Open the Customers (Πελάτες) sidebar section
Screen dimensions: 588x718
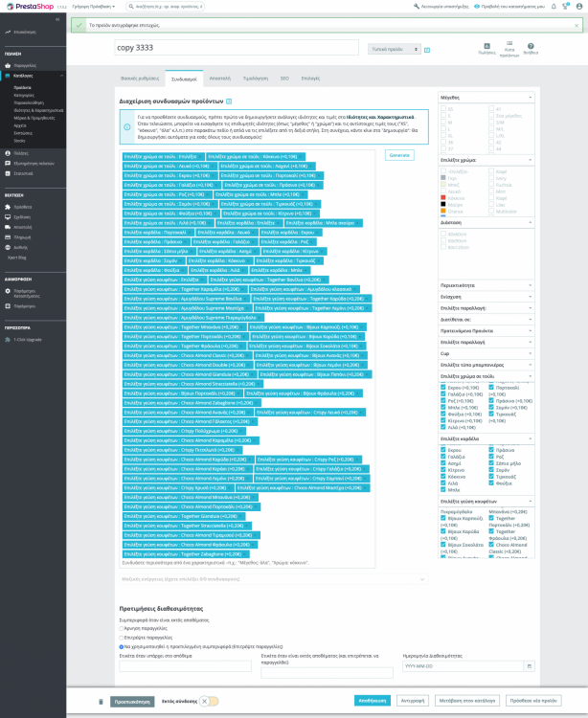(x=21, y=153)
